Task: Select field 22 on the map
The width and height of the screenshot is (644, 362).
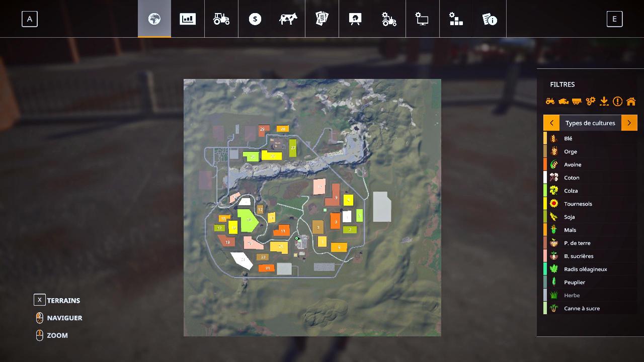Action: tap(263, 257)
